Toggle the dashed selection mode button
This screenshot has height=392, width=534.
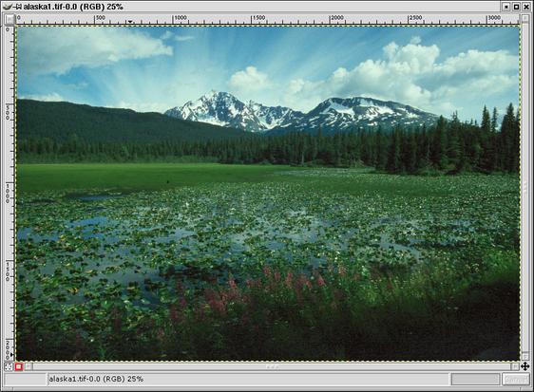click(x=9, y=366)
